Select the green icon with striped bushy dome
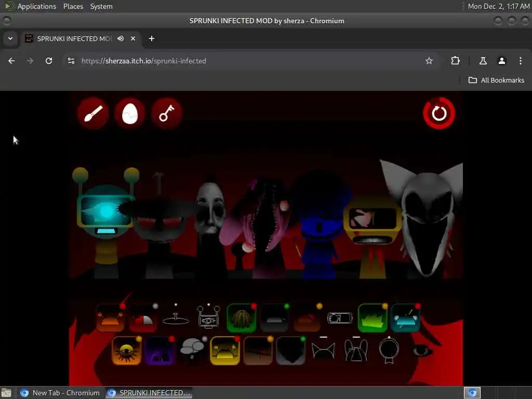The width and height of the screenshot is (532, 399). point(241,318)
